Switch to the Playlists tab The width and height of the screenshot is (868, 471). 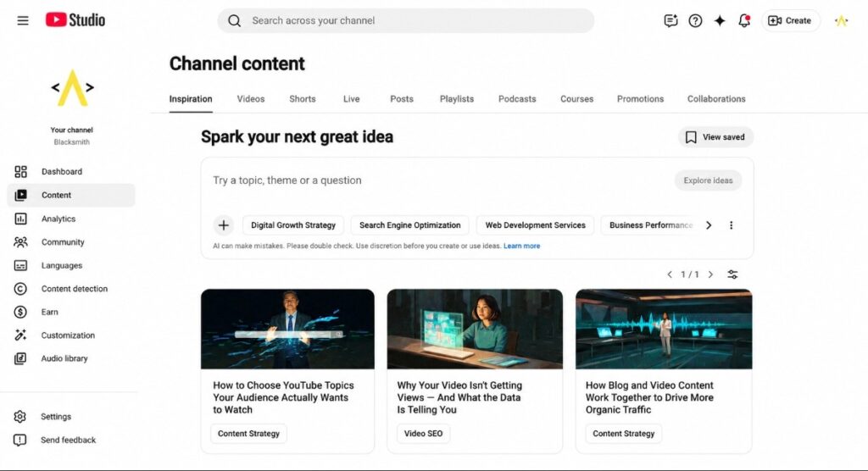(x=457, y=99)
